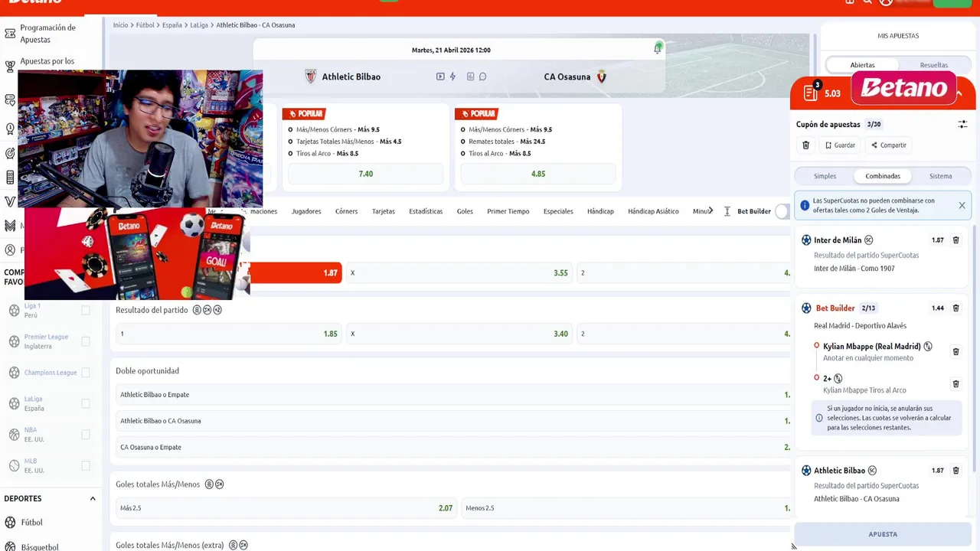
Task: Follow the España breadcrumb link
Action: [x=172, y=25]
